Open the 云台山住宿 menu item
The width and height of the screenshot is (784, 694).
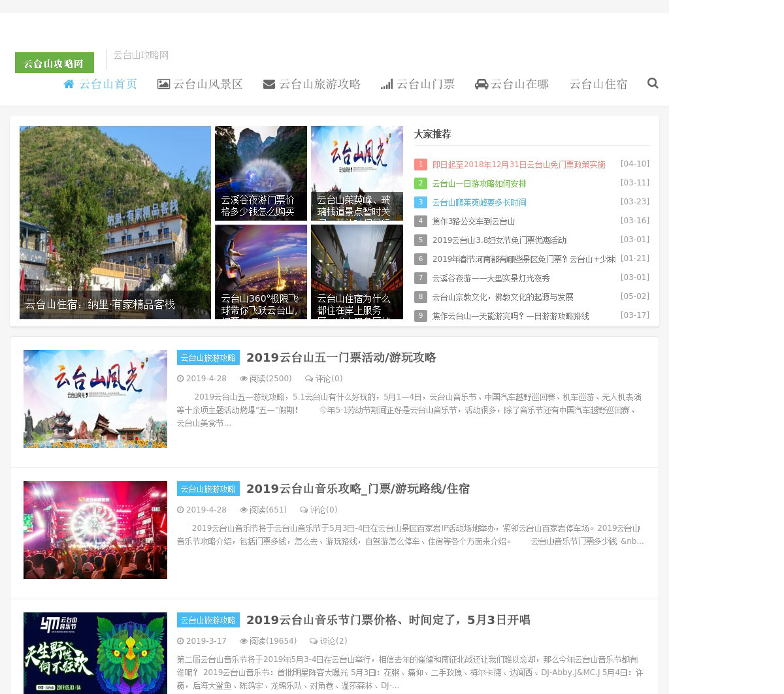pos(598,84)
